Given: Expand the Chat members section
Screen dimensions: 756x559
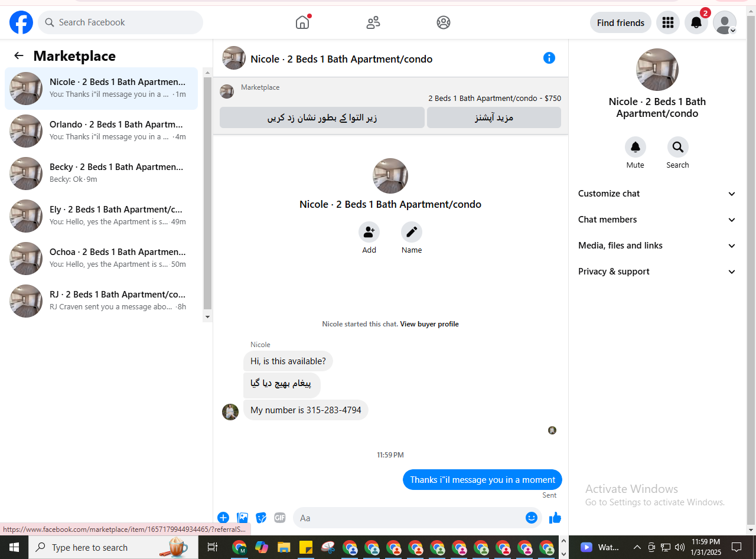Looking at the screenshot, I should pos(657,220).
